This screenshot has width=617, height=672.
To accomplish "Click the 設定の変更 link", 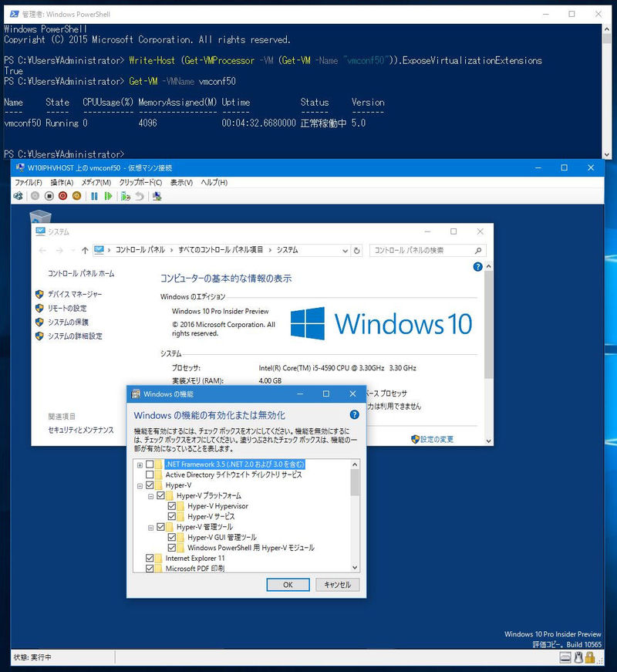I will tap(437, 439).
